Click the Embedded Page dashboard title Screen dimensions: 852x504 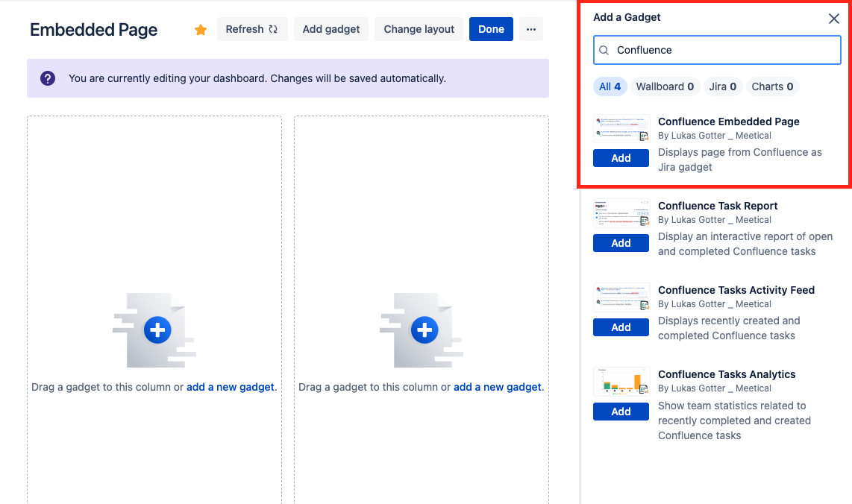[93, 30]
